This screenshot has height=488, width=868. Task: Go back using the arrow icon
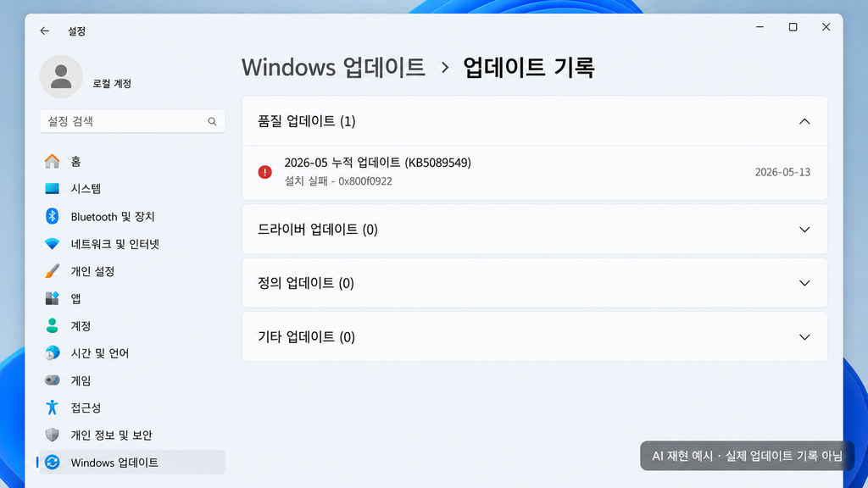[44, 31]
